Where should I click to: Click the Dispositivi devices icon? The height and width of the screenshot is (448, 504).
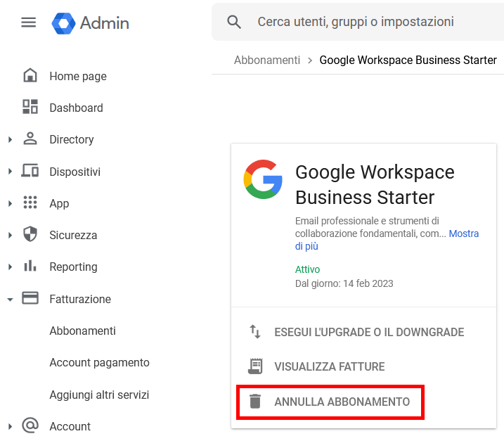pyautogui.click(x=30, y=170)
